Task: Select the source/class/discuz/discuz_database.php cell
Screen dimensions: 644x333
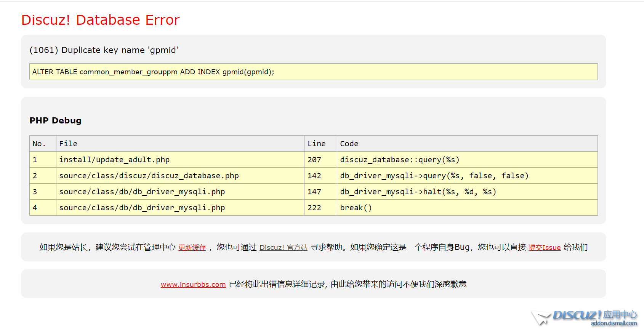Action: coord(180,176)
